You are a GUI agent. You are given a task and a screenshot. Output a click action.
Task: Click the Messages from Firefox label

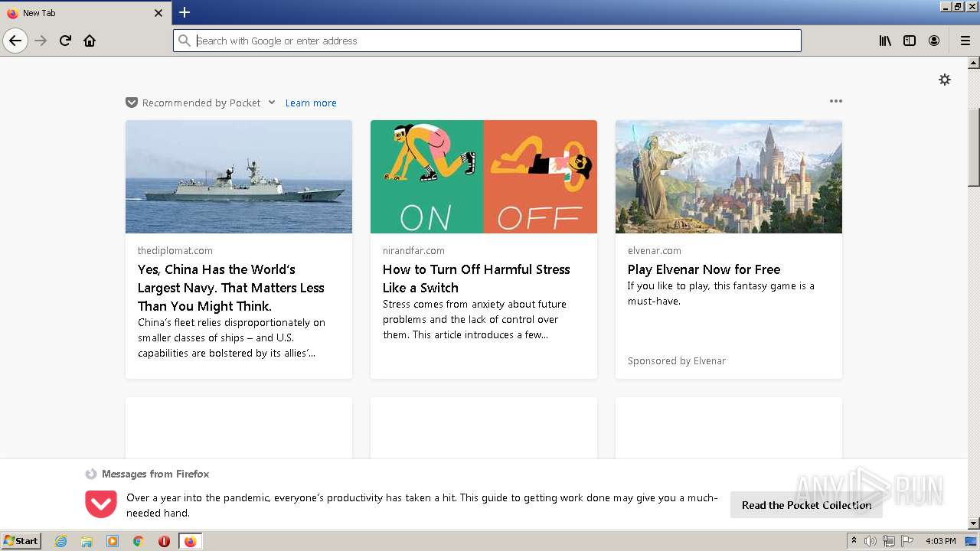tap(155, 474)
